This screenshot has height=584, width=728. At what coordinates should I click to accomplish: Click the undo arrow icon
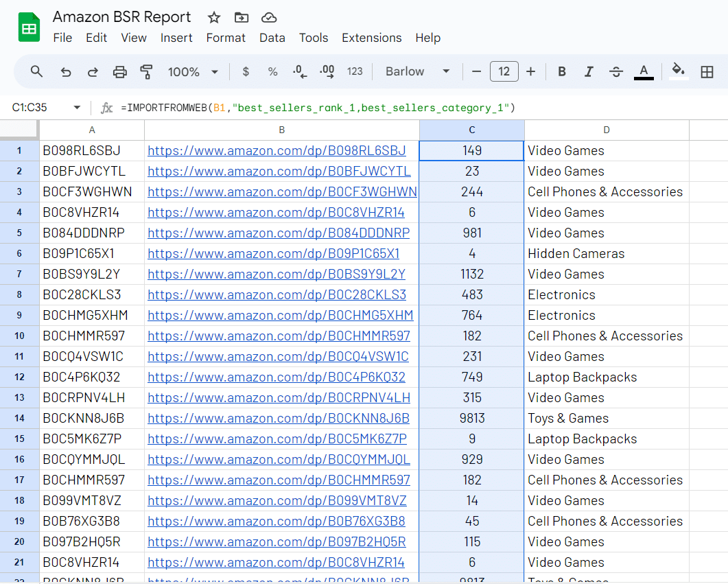pyautogui.click(x=66, y=71)
